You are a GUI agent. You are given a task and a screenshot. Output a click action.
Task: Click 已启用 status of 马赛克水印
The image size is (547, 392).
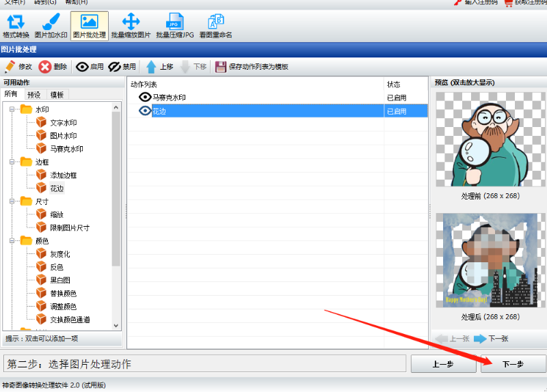pos(397,98)
